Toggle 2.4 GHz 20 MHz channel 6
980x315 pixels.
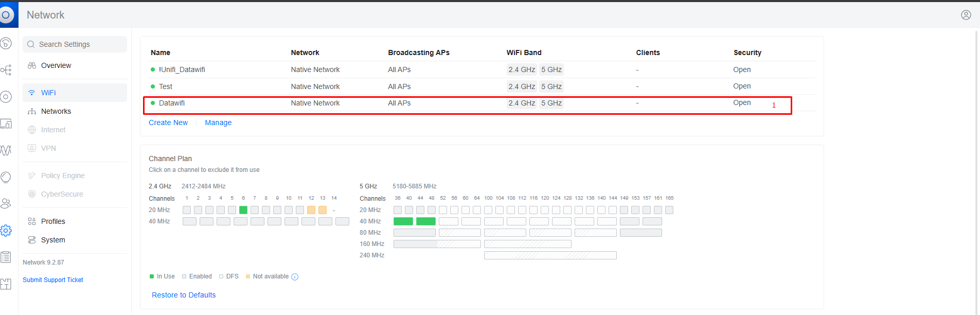point(243,210)
